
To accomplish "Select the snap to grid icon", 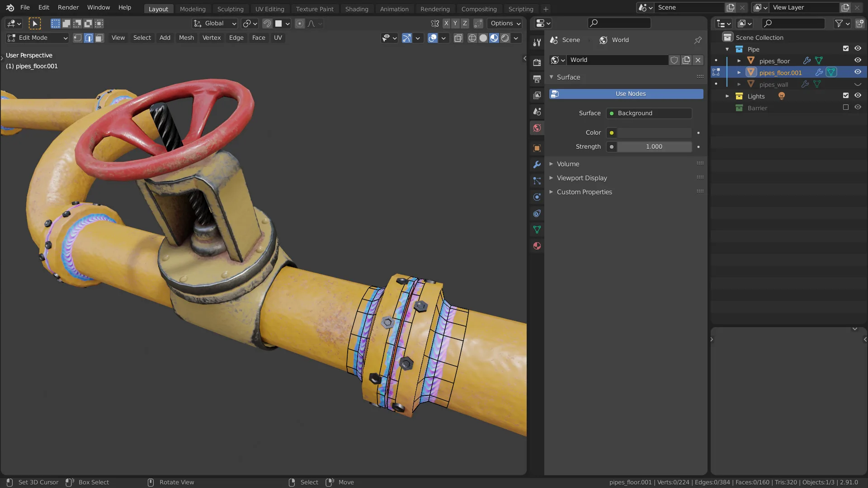I will [x=278, y=23].
